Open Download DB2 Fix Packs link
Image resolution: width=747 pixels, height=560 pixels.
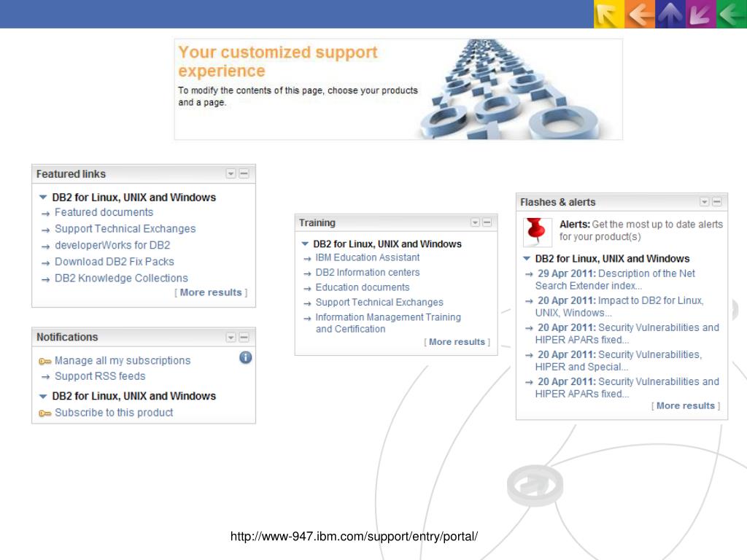pos(115,262)
